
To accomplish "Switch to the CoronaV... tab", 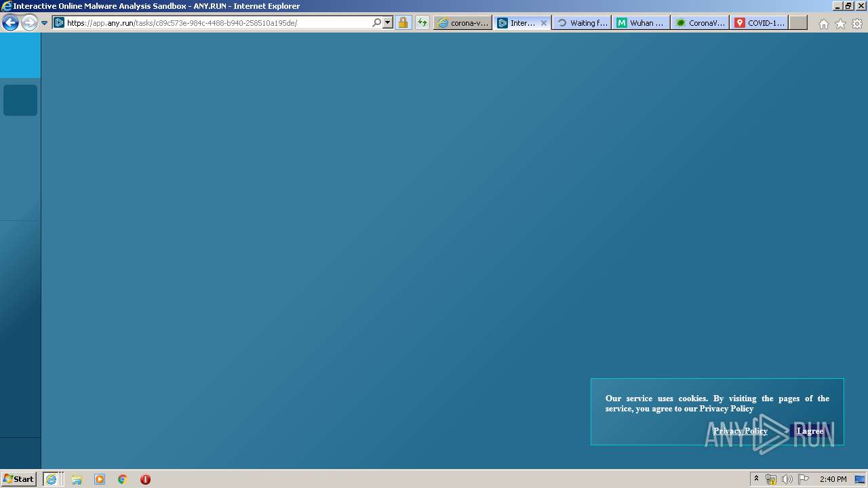I will (701, 22).
